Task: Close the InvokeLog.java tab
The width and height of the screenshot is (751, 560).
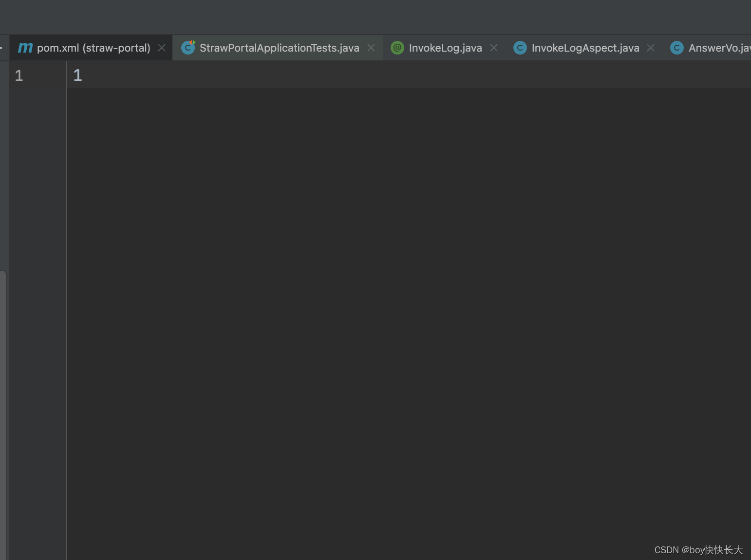Action: pos(494,48)
